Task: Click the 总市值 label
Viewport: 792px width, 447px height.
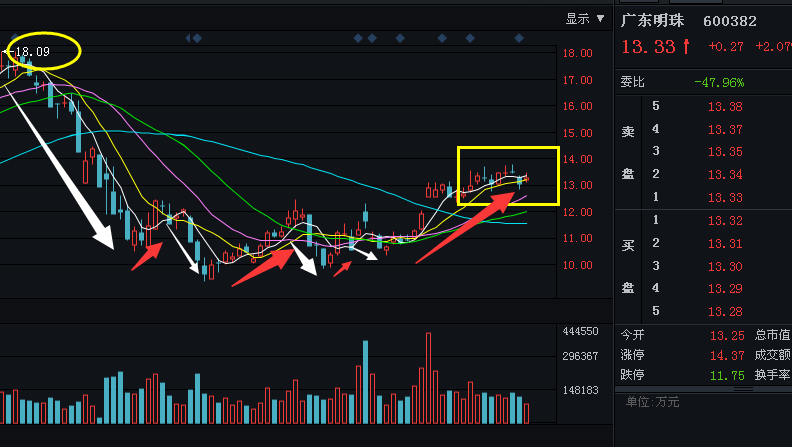Action: (772, 335)
